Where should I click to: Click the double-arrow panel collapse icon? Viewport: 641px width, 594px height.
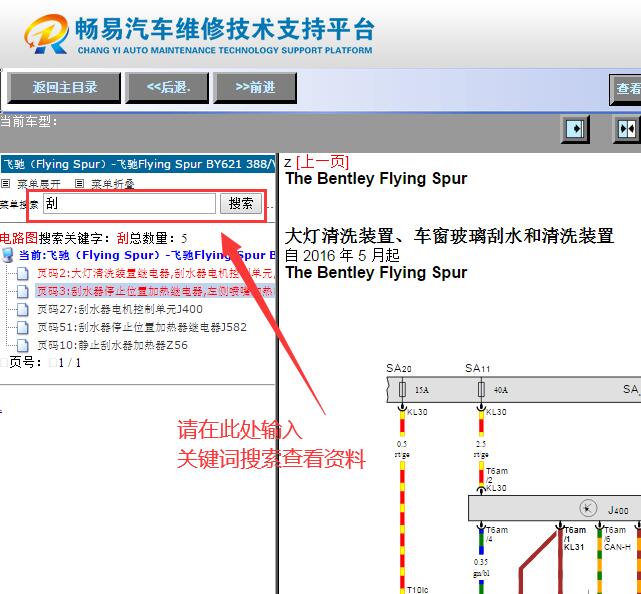click(627, 129)
